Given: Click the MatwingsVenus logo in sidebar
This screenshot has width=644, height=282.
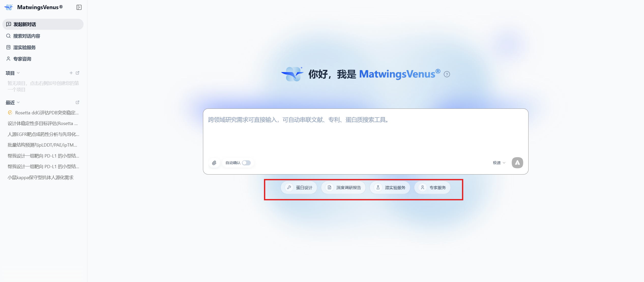Looking at the screenshot, I should tap(9, 7).
